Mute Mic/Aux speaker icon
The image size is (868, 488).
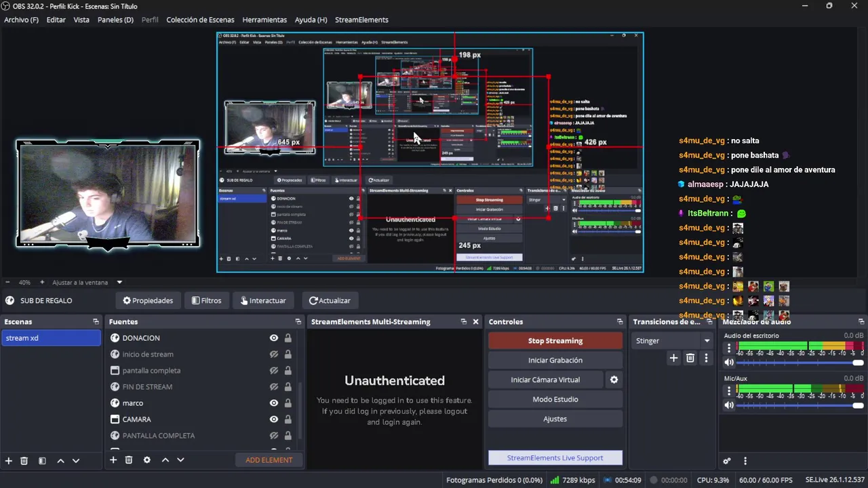[x=729, y=405]
